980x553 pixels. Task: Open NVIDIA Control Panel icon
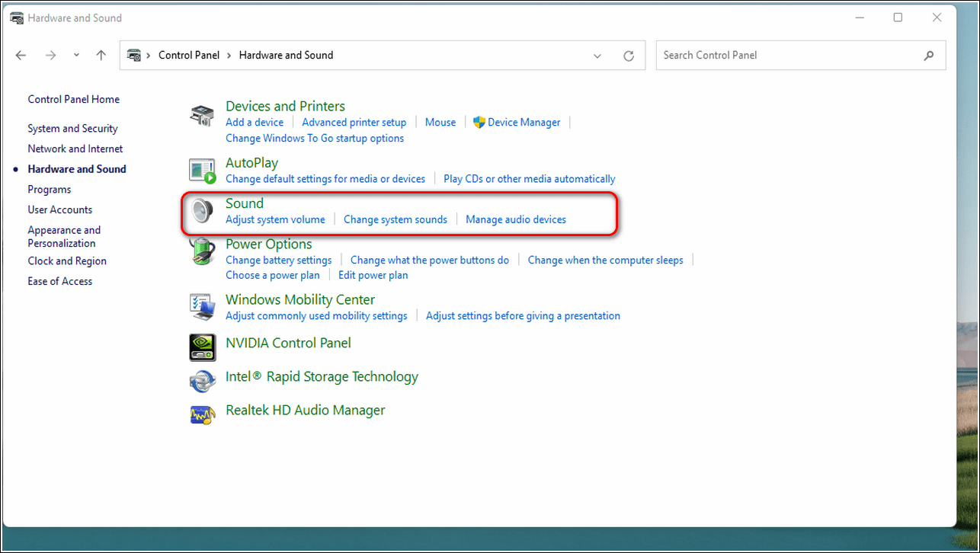tap(202, 347)
